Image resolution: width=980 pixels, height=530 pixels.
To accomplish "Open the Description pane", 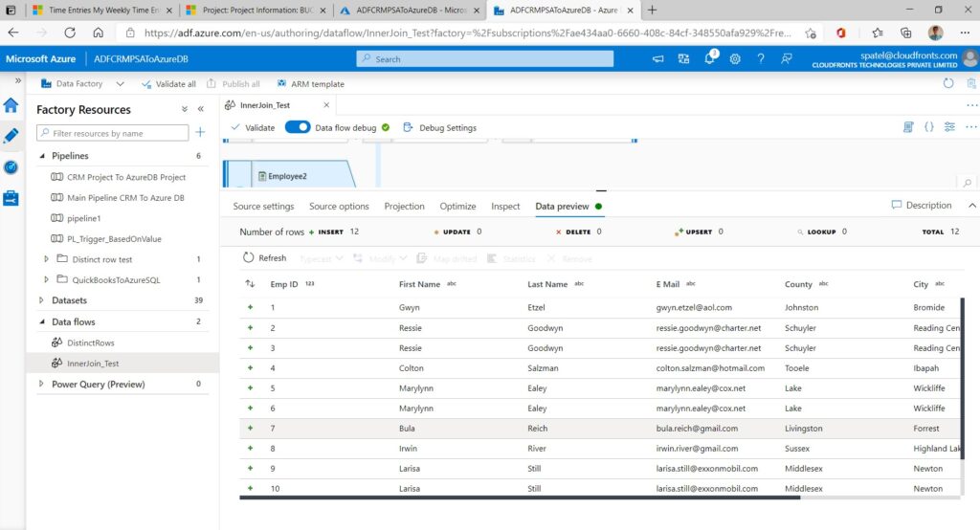I will click(922, 205).
